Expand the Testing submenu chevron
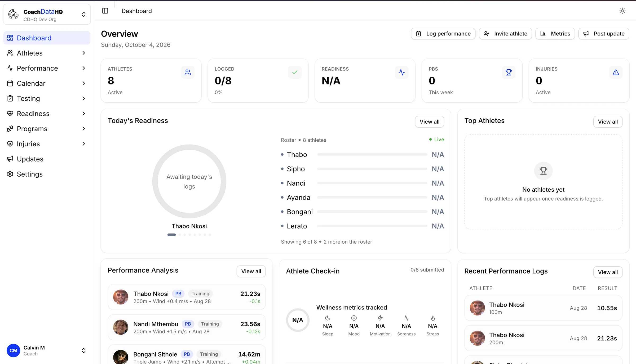636x364 pixels. (x=84, y=98)
